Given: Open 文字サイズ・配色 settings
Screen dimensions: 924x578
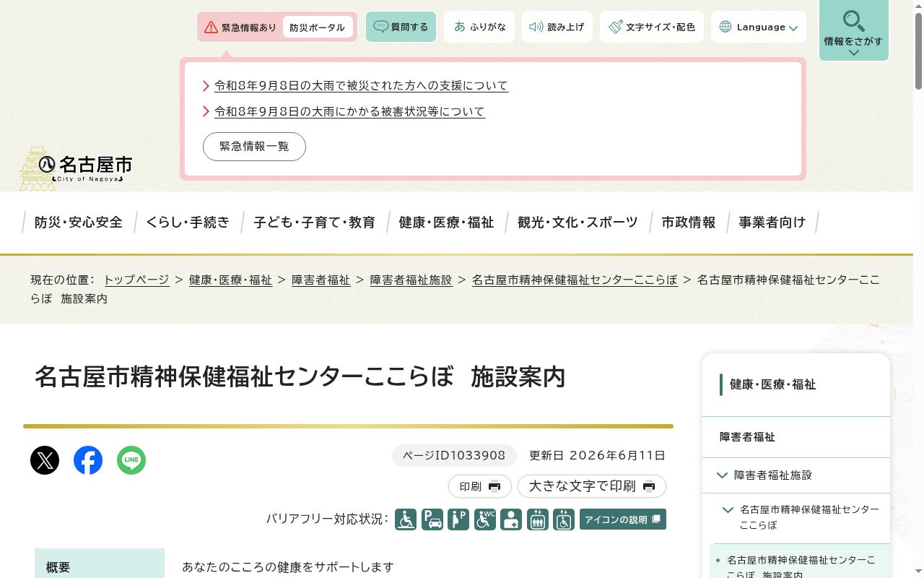Looking at the screenshot, I should point(652,27).
